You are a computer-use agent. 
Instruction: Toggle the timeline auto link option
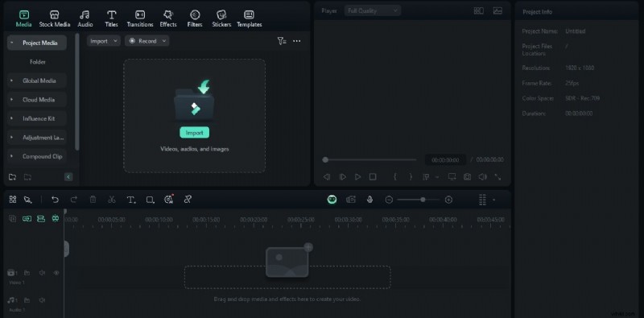[x=27, y=218]
